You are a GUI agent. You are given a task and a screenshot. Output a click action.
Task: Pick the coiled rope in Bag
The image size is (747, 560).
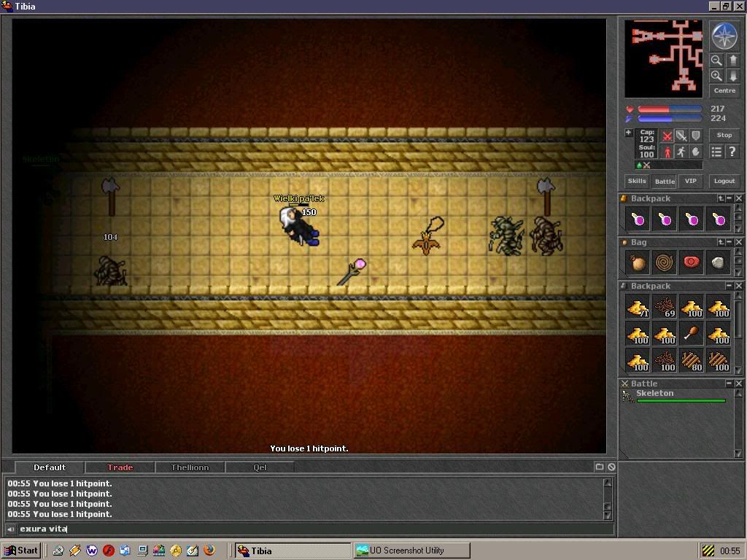click(665, 262)
